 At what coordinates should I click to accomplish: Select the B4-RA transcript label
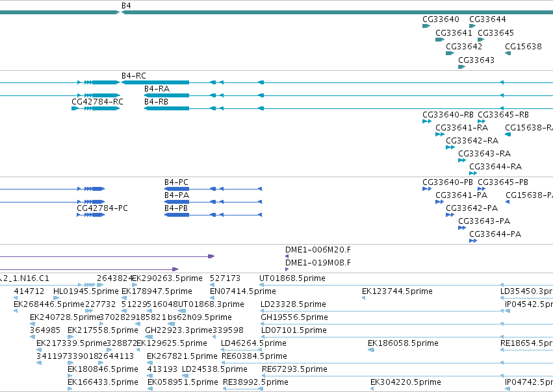coord(157,89)
